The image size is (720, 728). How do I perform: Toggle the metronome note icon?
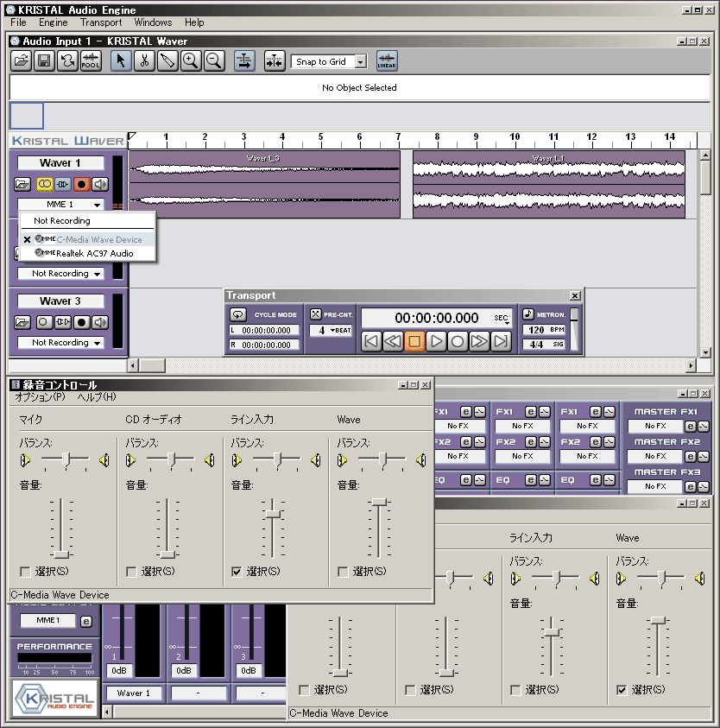tap(528, 314)
